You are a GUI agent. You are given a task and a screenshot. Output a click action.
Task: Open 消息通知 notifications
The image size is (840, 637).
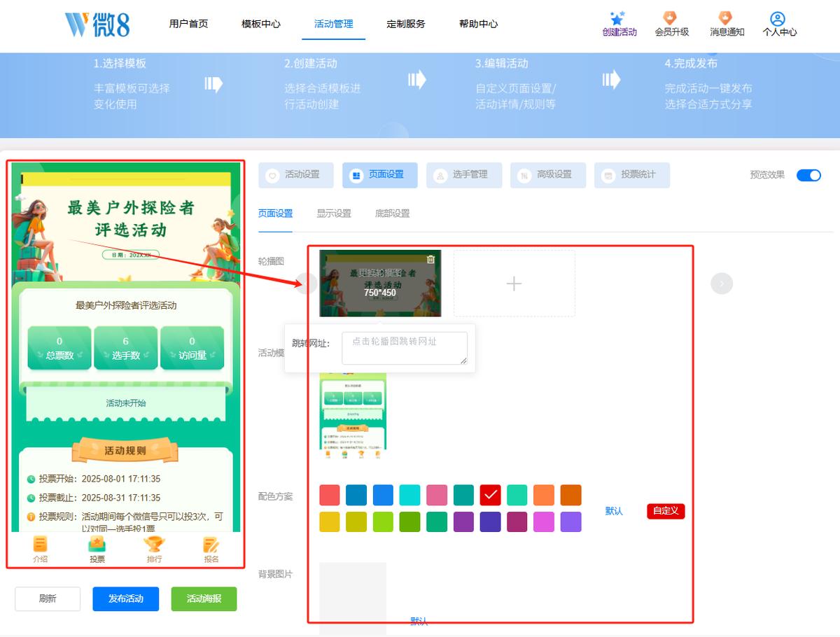[x=727, y=24]
